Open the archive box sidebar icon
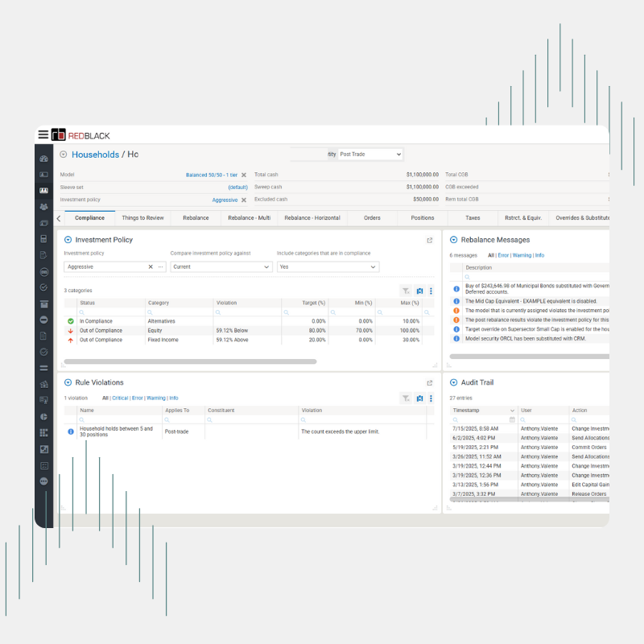644x644 pixels. tap(44, 304)
